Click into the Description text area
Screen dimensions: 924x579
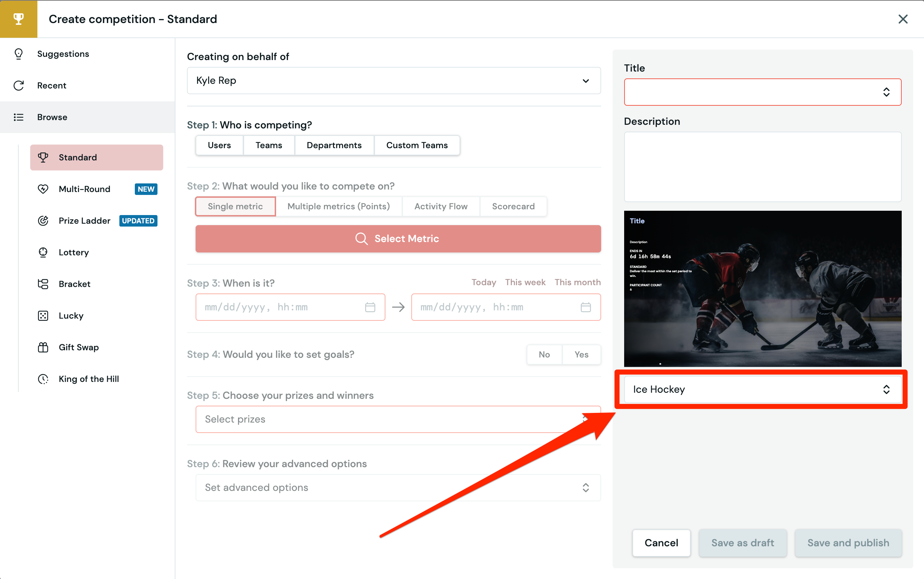tap(762, 167)
